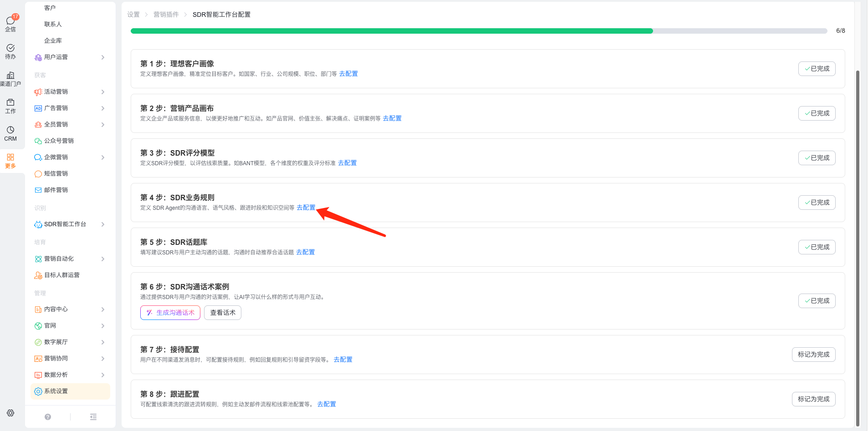Click the help question mark icon

(48, 417)
